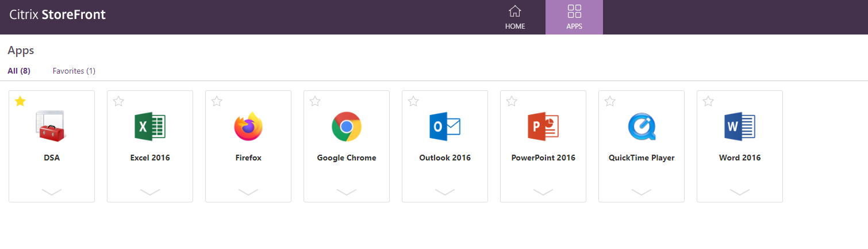Open the Google Chrome app icon
Screen dimensions: 868x249
(347, 127)
